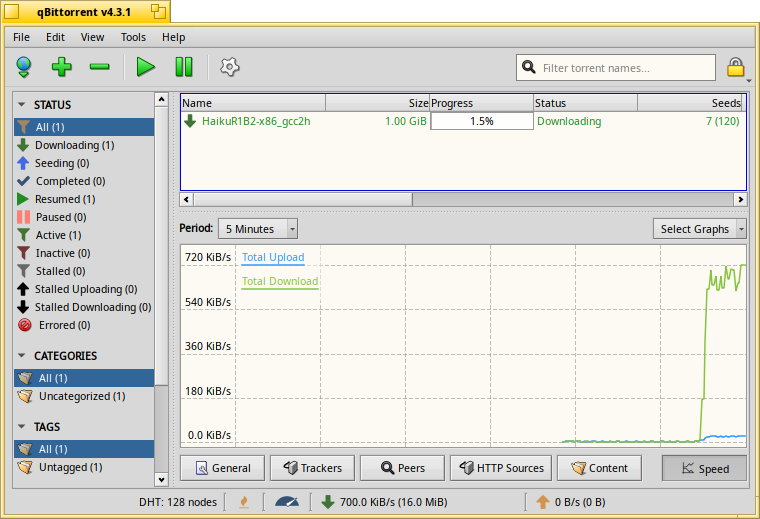Add a torrent file with green plus

click(x=62, y=67)
